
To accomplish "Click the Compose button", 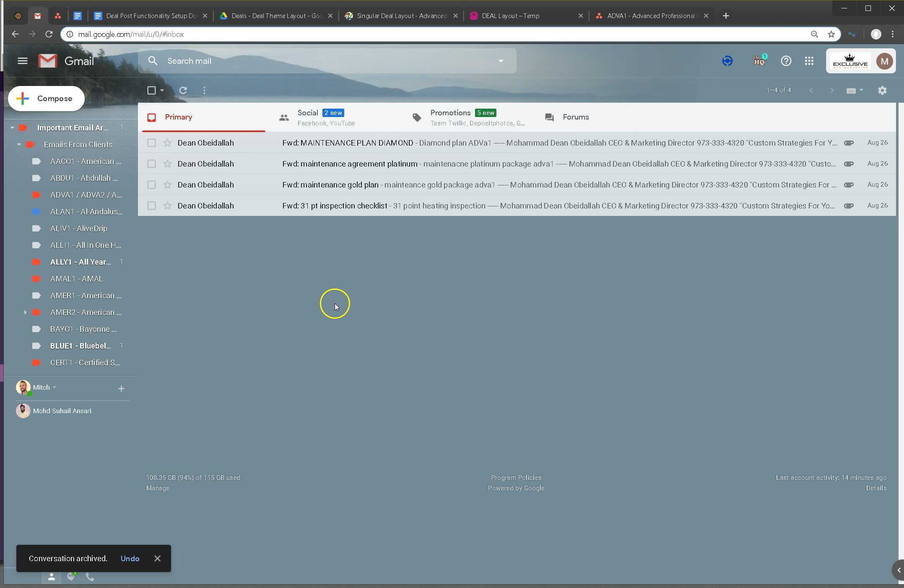I will coord(46,99).
